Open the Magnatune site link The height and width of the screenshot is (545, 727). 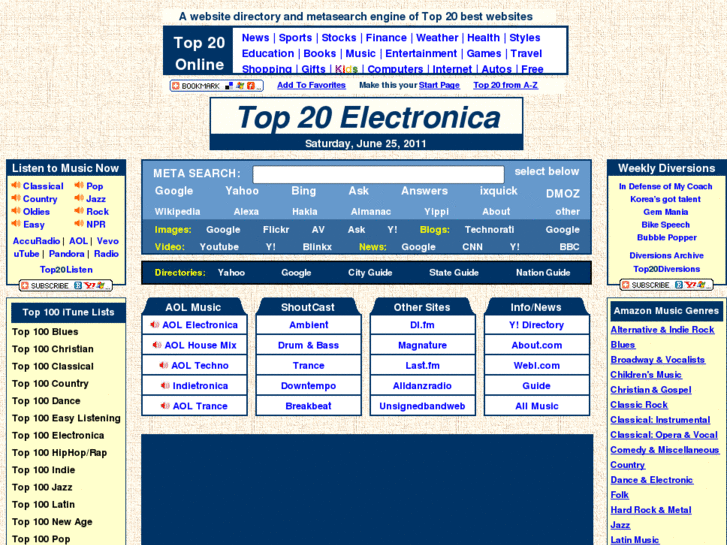click(422, 345)
